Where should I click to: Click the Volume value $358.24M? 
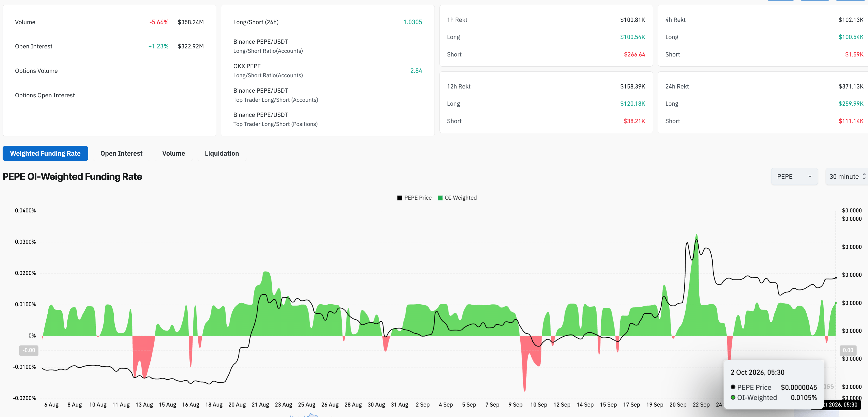pyautogui.click(x=191, y=22)
